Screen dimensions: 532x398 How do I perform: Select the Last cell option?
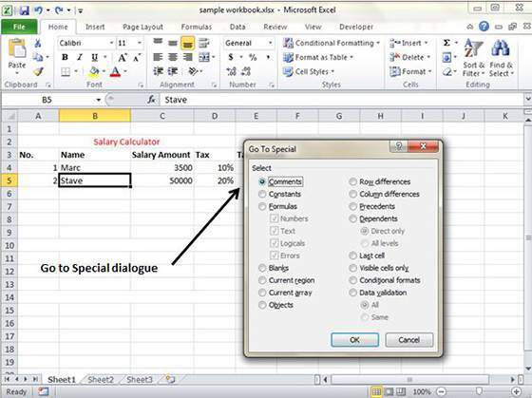tap(367, 256)
